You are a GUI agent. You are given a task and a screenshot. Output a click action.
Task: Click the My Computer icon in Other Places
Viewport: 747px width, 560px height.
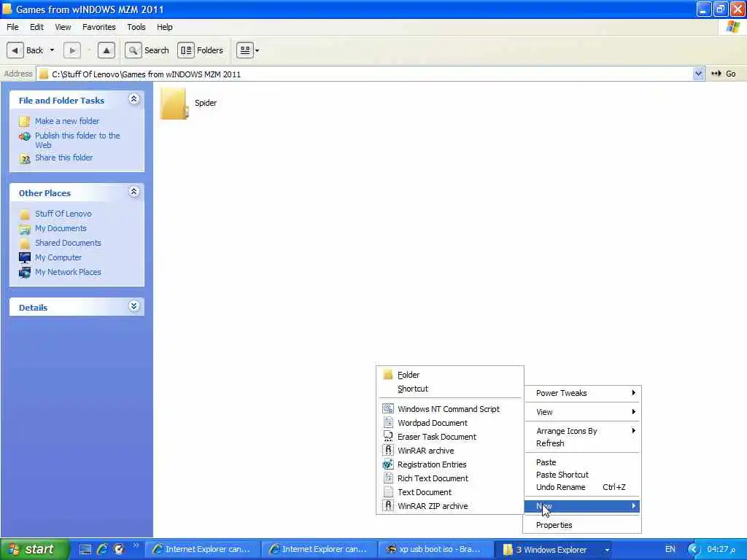[x=25, y=257]
